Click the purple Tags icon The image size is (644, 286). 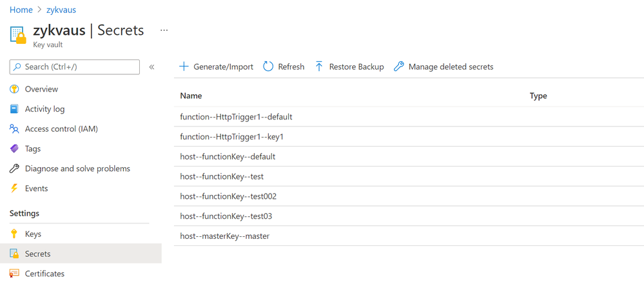point(14,148)
